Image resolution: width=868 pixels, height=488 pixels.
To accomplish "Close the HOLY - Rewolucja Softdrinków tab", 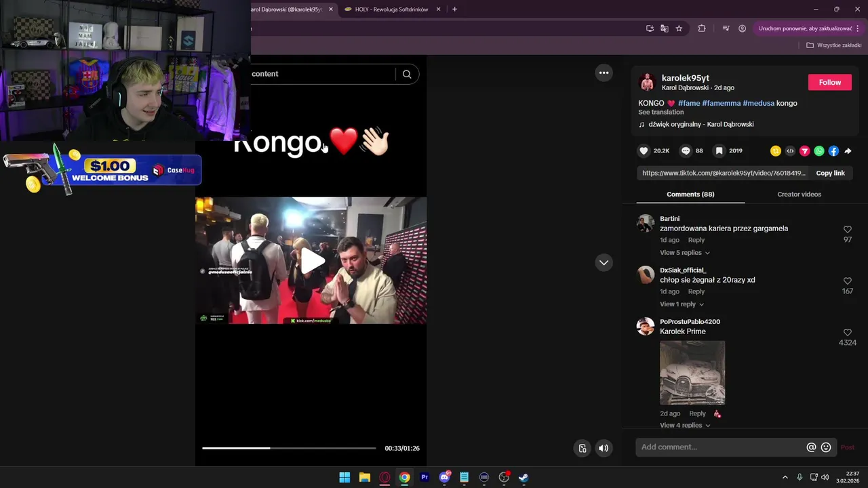I will click(x=438, y=9).
